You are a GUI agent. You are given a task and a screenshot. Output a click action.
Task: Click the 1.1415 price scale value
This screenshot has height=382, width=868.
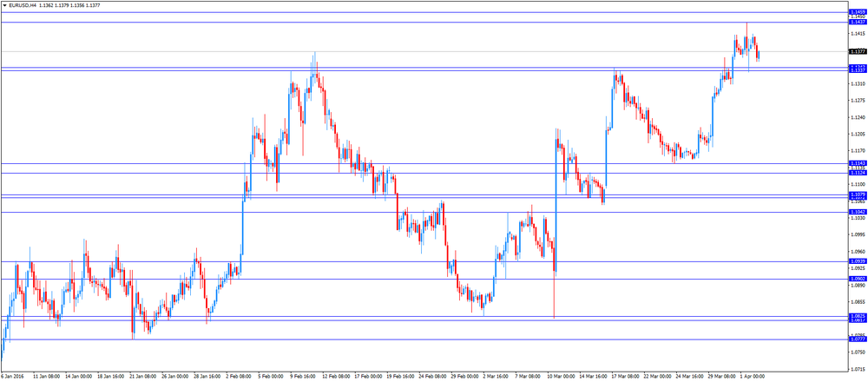pyautogui.click(x=858, y=34)
